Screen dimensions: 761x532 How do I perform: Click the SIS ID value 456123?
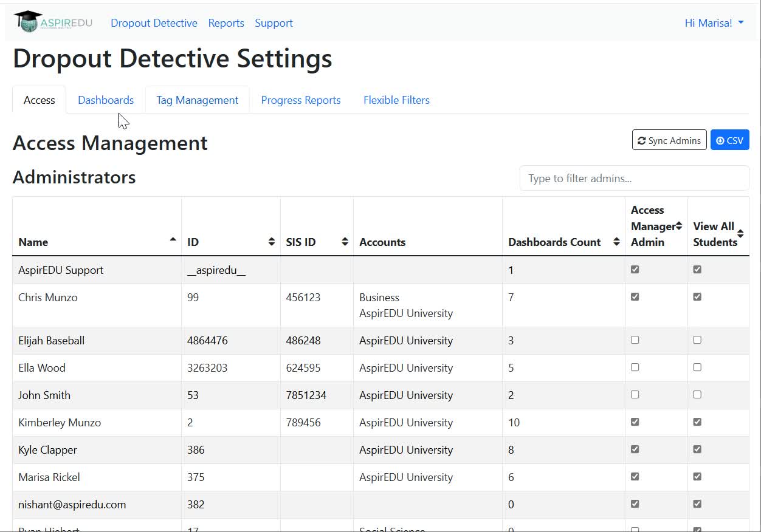point(303,298)
